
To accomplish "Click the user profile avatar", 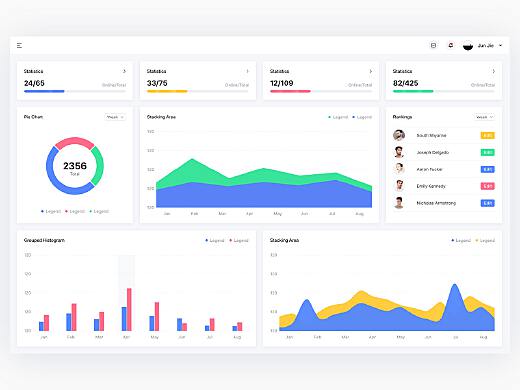I will pos(468,46).
